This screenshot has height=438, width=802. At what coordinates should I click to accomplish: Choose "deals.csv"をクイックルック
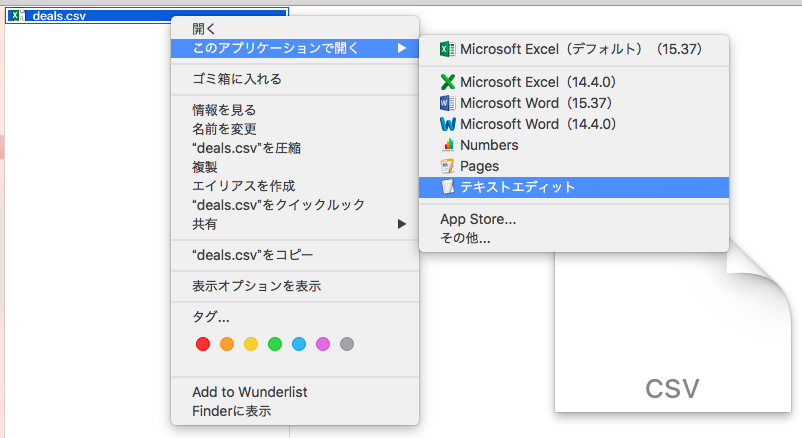(x=295, y=205)
